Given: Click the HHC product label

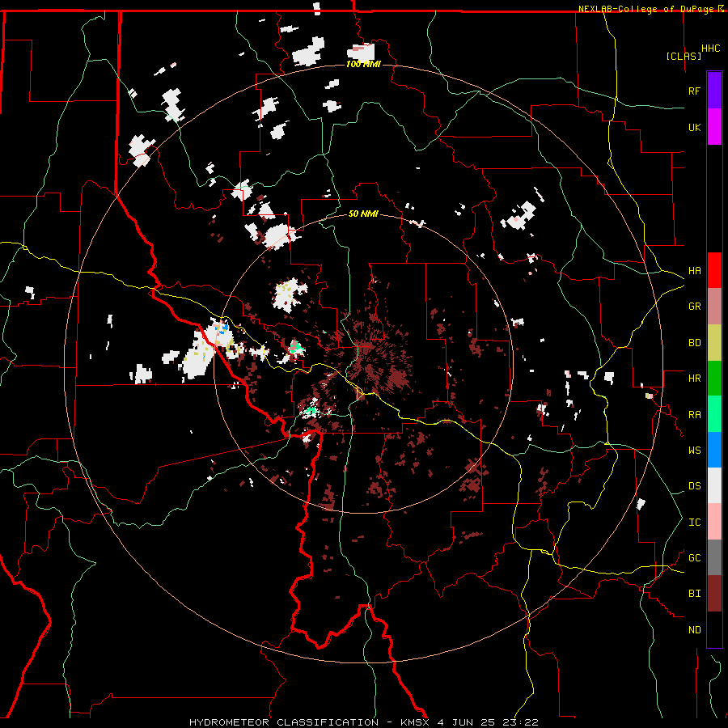Looking at the screenshot, I should tap(710, 49).
